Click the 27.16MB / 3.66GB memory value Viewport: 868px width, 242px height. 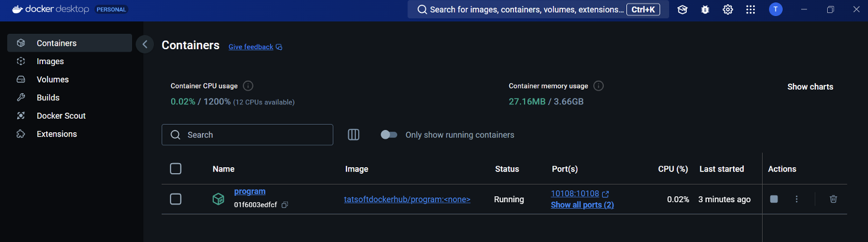pos(546,101)
